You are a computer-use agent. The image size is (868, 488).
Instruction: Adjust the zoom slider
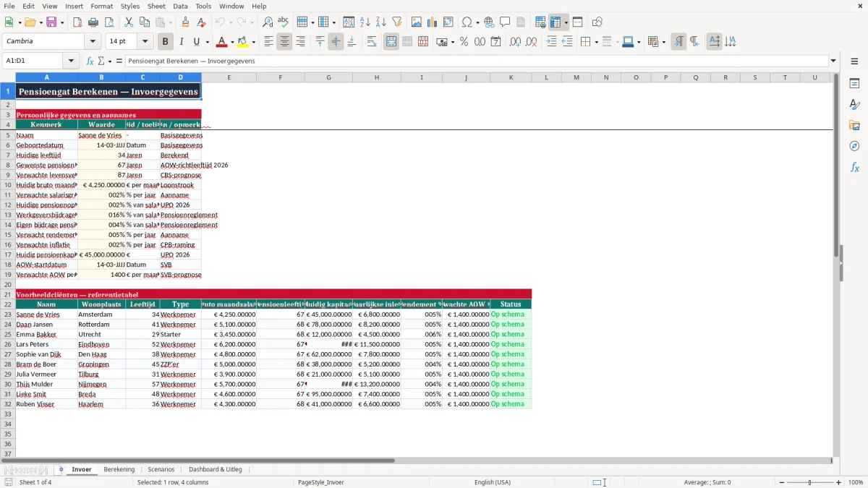tap(809, 482)
